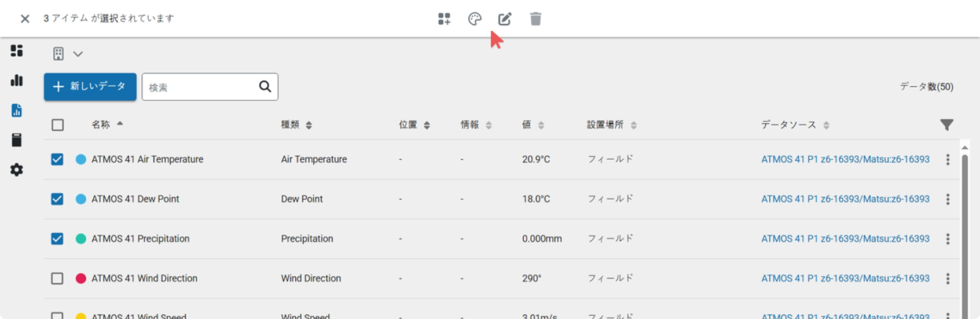980x319 pixels.
Task: Close the selection bar with the X
Action: [25, 19]
